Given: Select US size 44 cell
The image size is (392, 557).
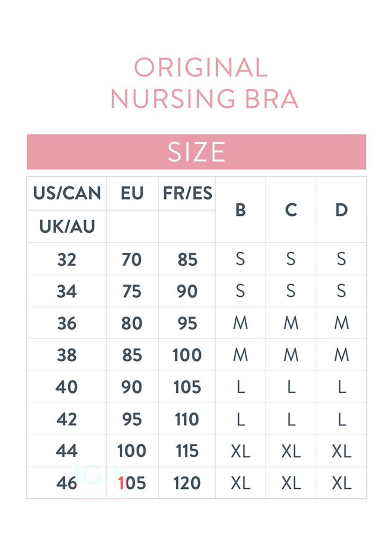Looking at the screenshot, I should click(66, 451).
